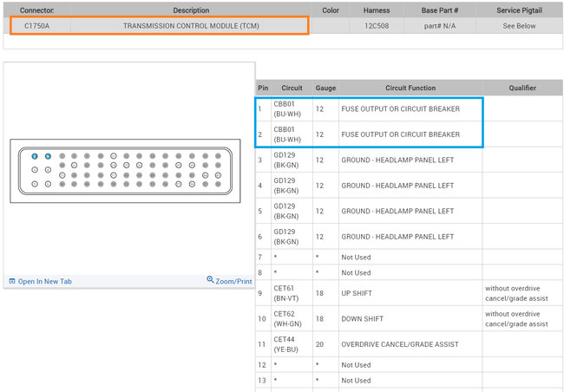The width and height of the screenshot is (564, 392).
Task: Select pin 1 circuit CBB01 (BU-WH)
Action: pyautogui.click(x=287, y=109)
